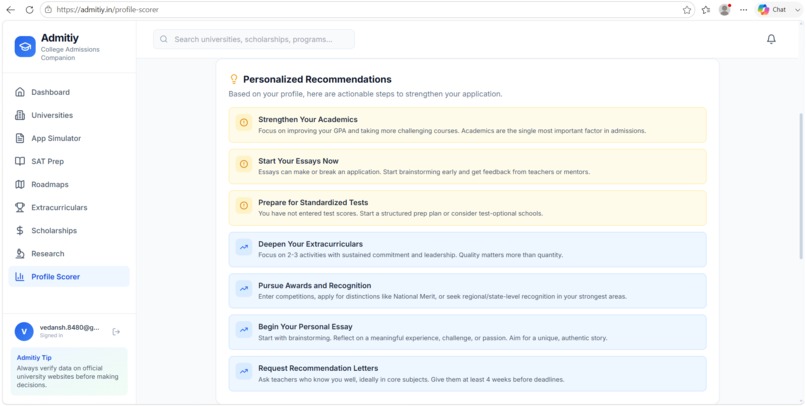The image size is (806, 406).
Task: Click the App Simulator document icon
Action: click(x=20, y=138)
